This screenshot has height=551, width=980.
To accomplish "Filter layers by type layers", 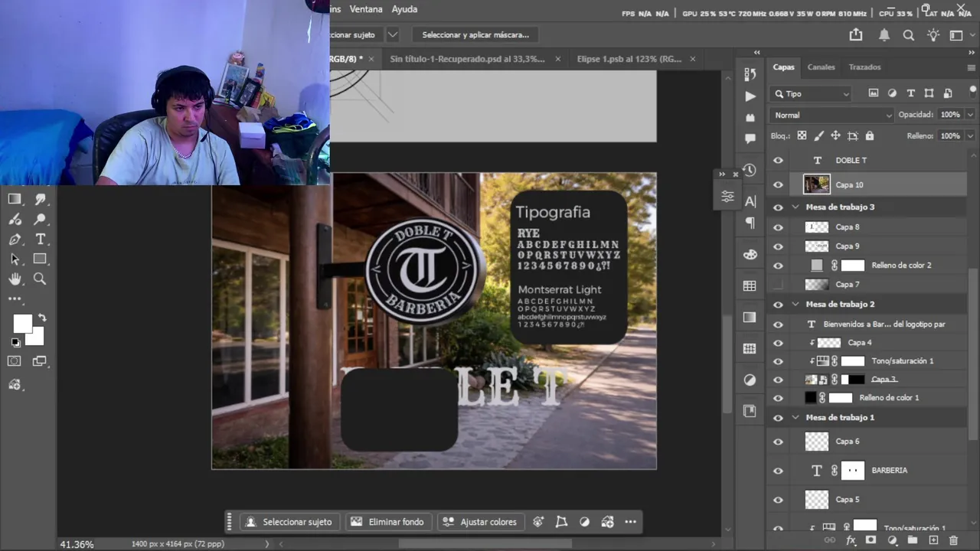I will coord(910,93).
